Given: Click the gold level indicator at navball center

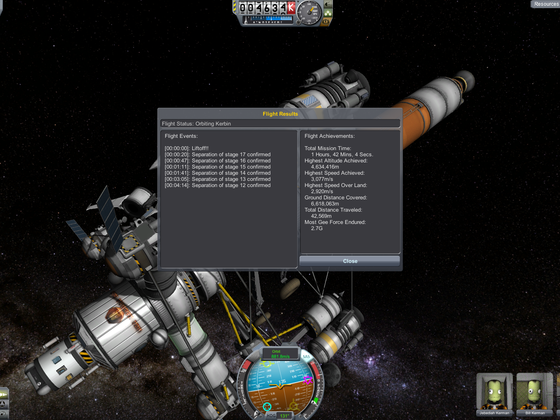Looking at the screenshot, I should click(x=280, y=387).
